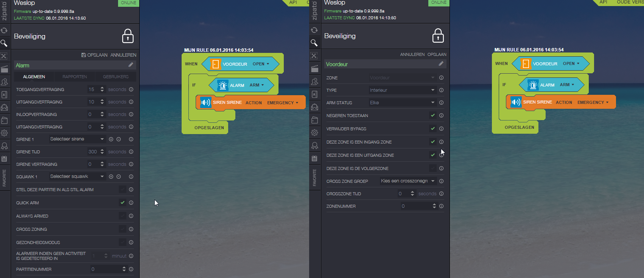Click the info icon for Cross Zoning
Viewport: 644px width, 278px height.
(x=131, y=229)
